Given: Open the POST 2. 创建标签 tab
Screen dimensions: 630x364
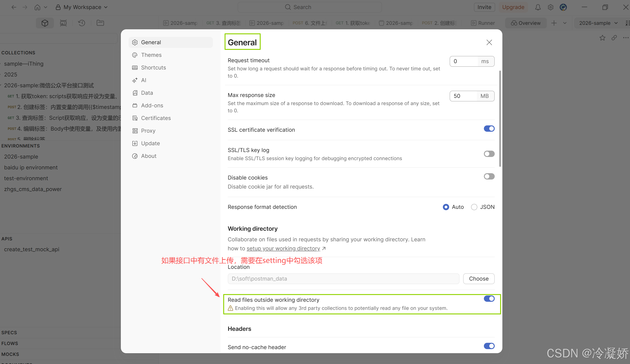Looking at the screenshot, I should point(439,23).
